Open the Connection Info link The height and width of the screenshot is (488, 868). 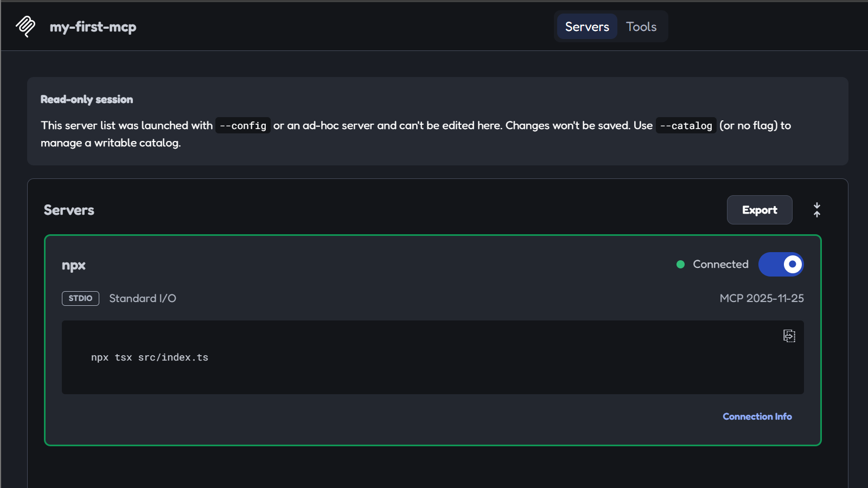[x=757, y=416]
